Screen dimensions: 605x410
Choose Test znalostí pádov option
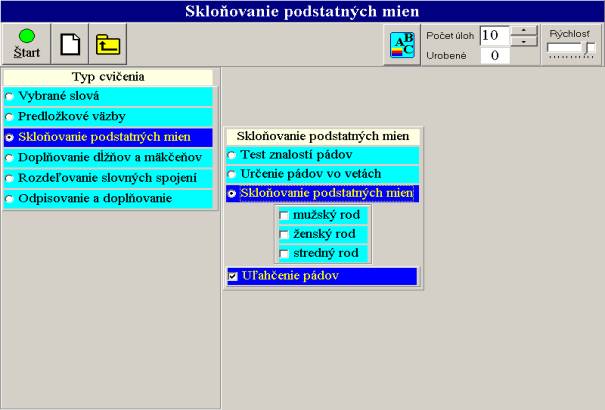point(323,155)
